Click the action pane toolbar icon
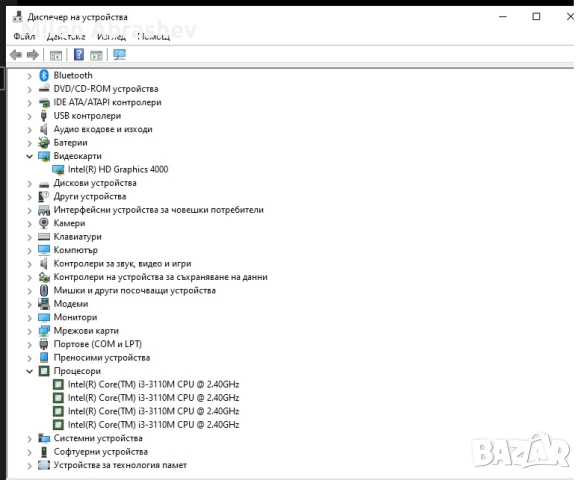The height and width of the screenshot is (480, 582). (x=96, y=55)
